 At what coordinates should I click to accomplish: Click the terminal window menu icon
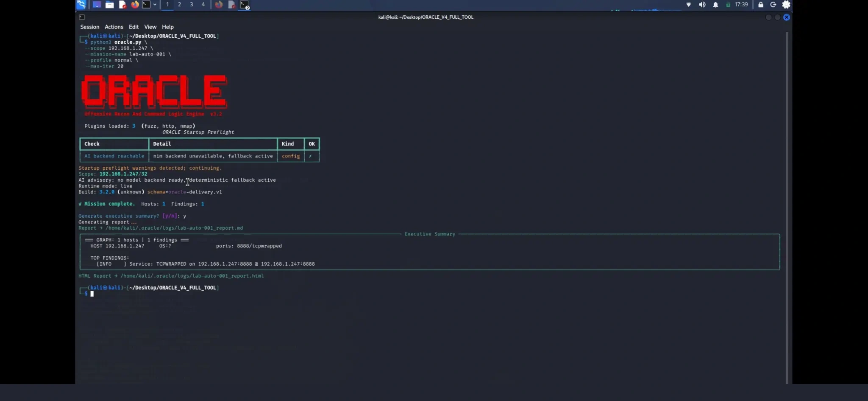click(x=82, y=17)
